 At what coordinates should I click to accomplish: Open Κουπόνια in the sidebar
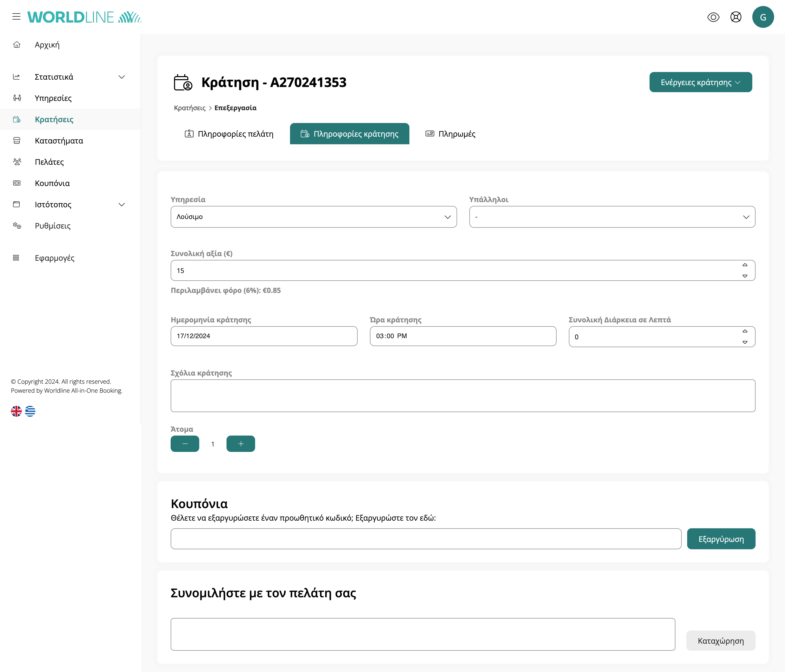click(52, 184)
